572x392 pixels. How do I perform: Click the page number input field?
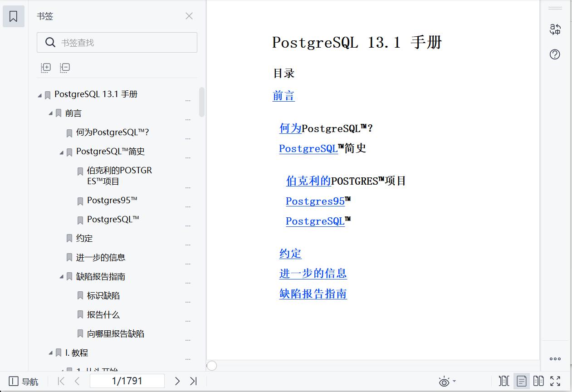tap(127, 381)
